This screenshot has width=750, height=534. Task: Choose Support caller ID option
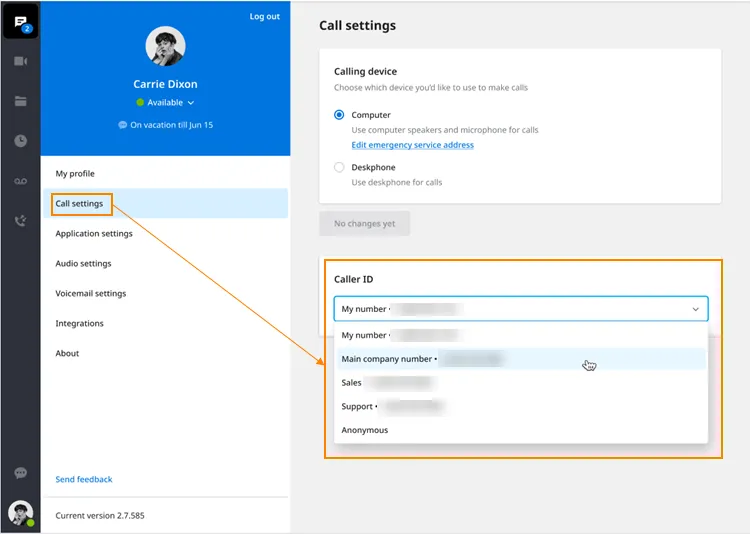coord(521,406)
